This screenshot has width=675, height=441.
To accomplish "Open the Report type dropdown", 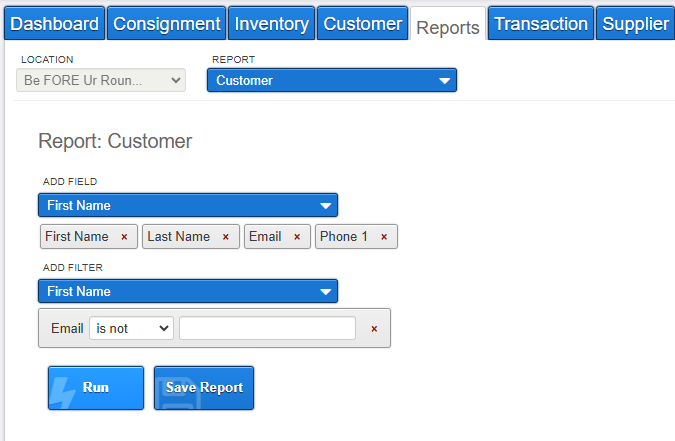I will pos(332,80).
